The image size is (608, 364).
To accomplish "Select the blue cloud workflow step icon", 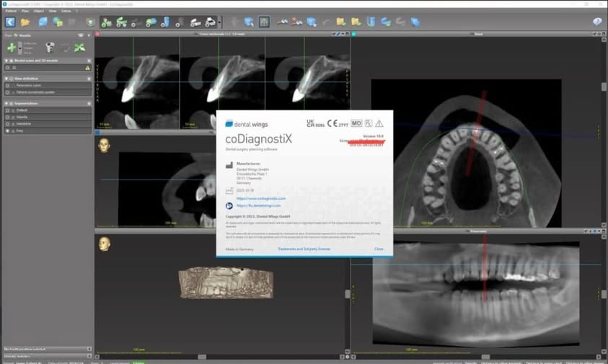I will point(151,22).
